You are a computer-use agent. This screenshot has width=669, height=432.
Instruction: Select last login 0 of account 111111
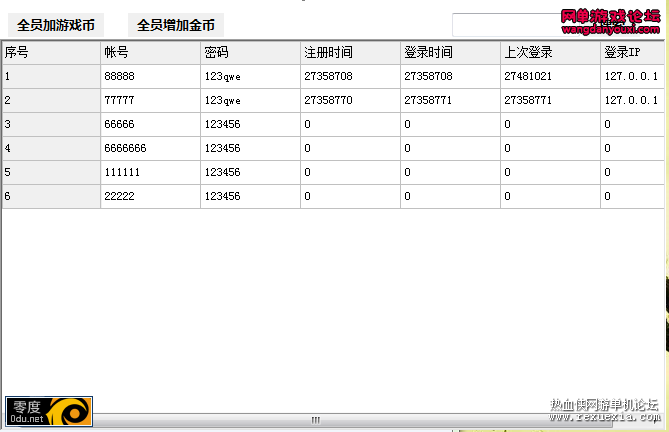click(x=550, y=172)
